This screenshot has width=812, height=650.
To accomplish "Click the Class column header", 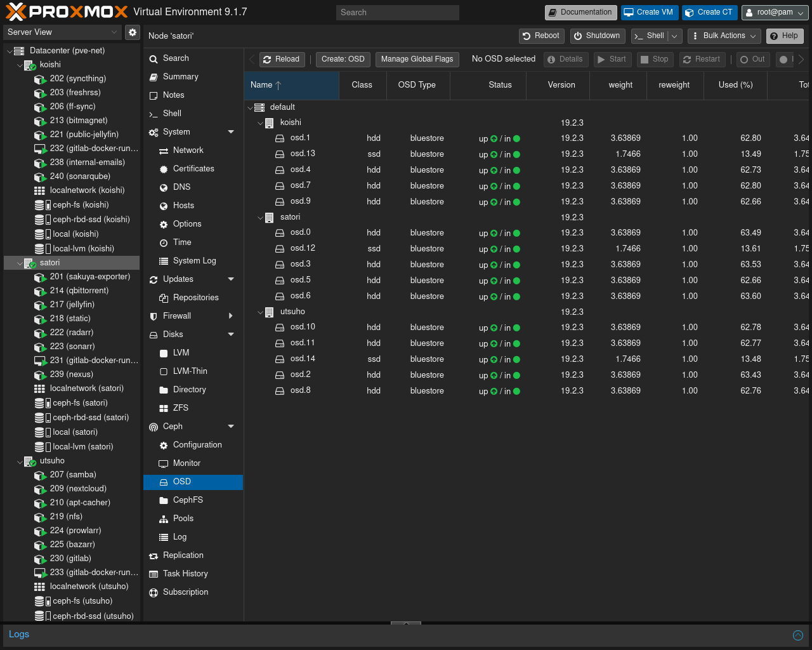I will (362, 85).
